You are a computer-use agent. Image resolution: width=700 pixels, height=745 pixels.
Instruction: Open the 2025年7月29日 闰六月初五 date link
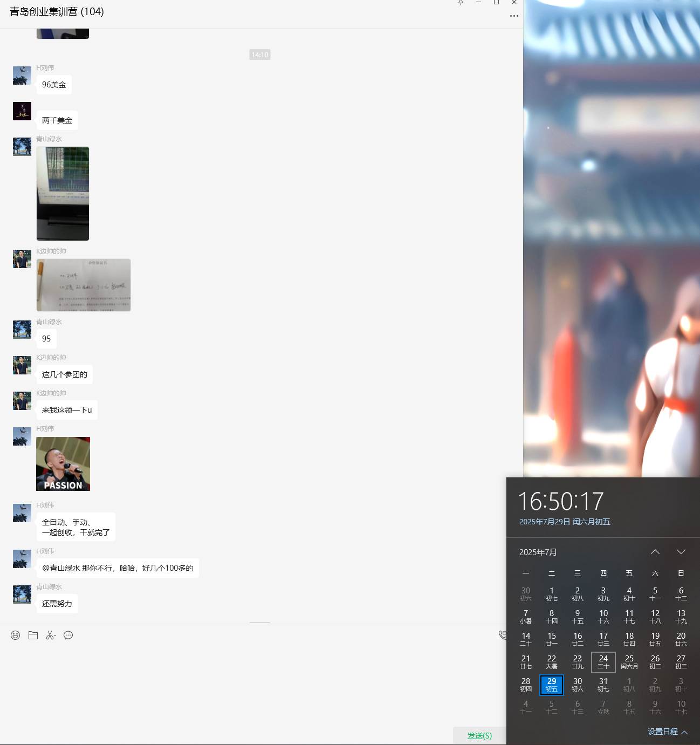(x=564, y=522)
